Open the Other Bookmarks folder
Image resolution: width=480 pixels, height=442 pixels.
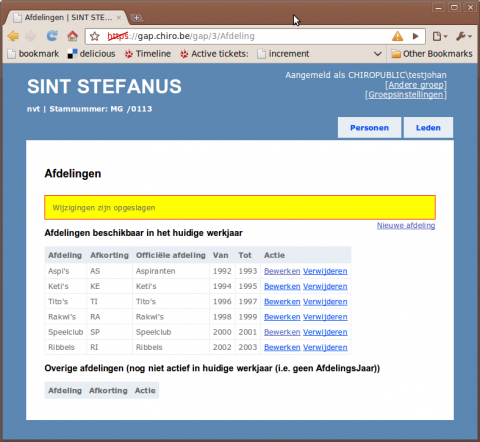click(x=432, y=54)
